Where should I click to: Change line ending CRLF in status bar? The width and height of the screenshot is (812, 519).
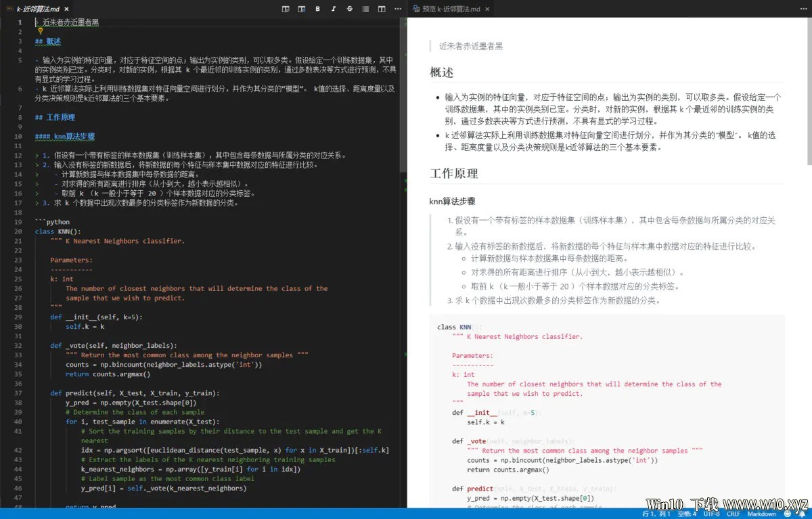(733, 514)
